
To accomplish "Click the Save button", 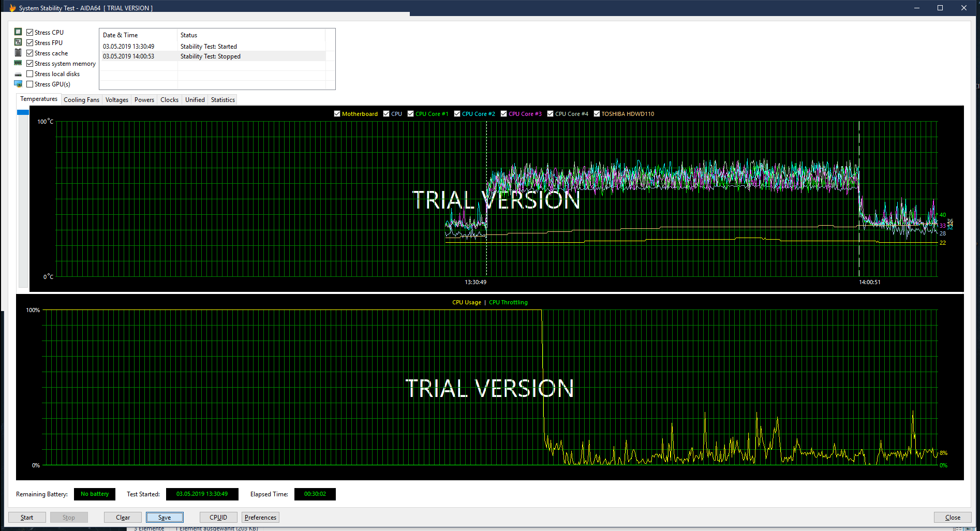I will coord(165,518).
